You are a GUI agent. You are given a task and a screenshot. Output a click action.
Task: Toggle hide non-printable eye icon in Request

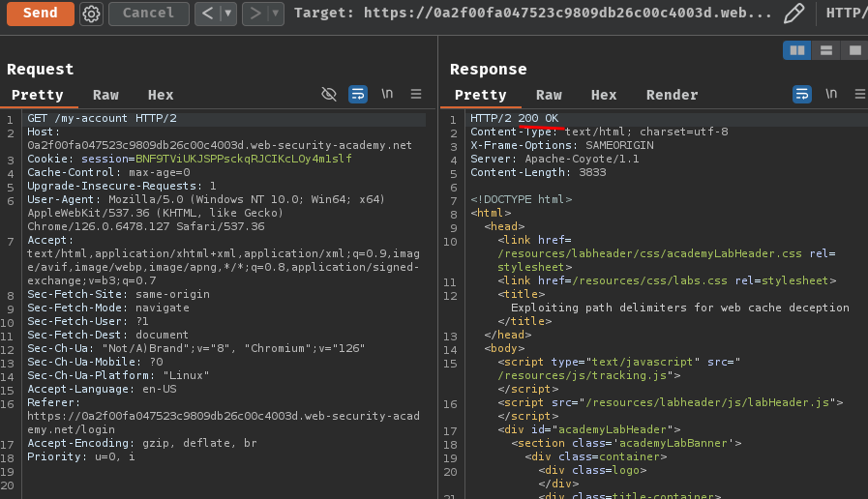[329, 94]
